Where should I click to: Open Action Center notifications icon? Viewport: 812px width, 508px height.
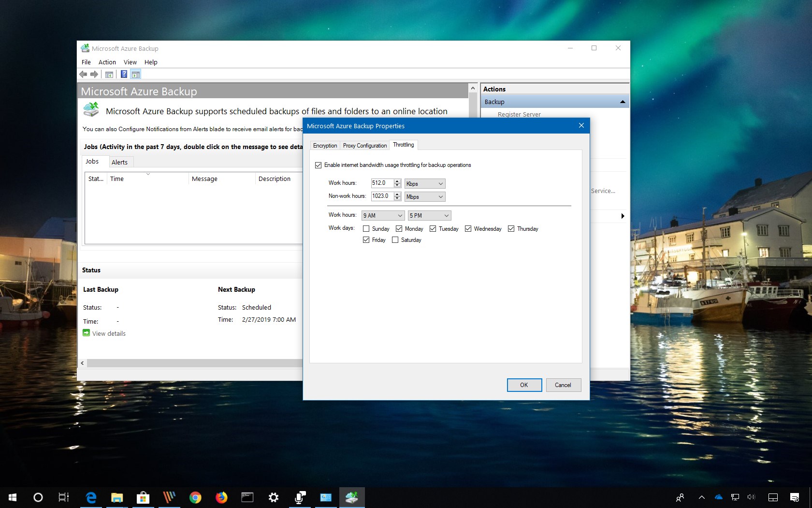795,497
